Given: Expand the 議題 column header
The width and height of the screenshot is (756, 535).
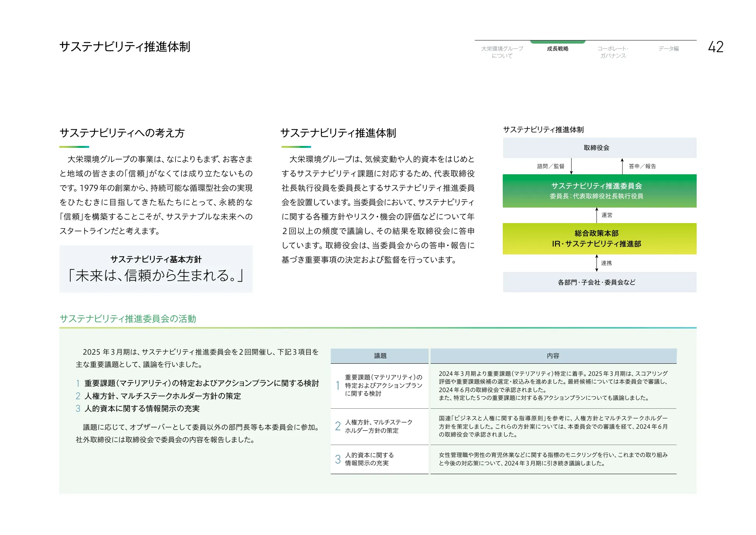Looking at the screenshot, I should click(x=380, y=355).
